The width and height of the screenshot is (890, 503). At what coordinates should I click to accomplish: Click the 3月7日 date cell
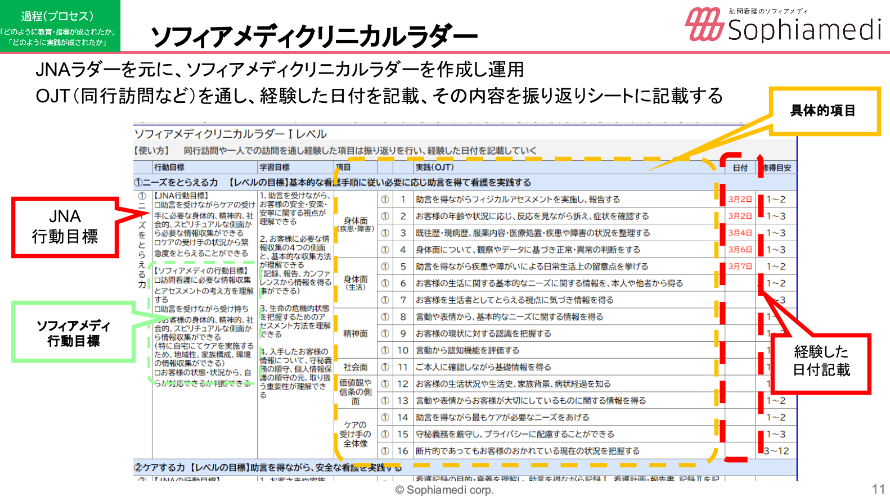pos(740,267)
